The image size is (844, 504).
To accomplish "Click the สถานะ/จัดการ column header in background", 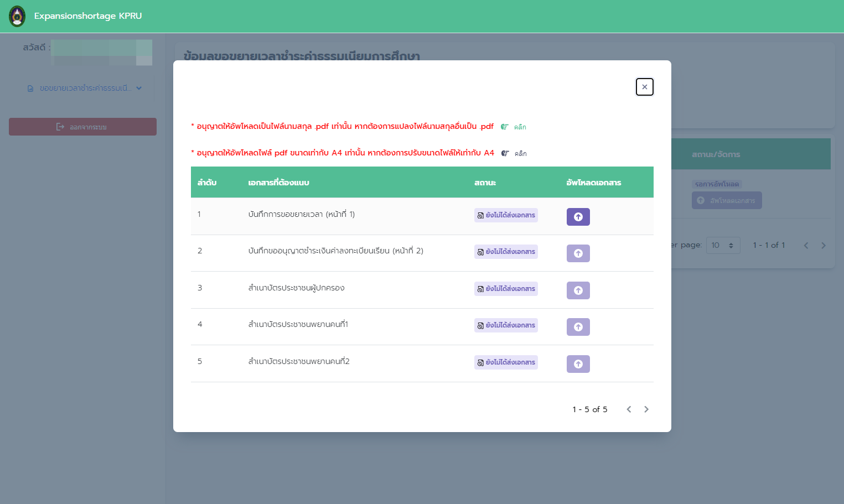I will (x=716, y=154).
